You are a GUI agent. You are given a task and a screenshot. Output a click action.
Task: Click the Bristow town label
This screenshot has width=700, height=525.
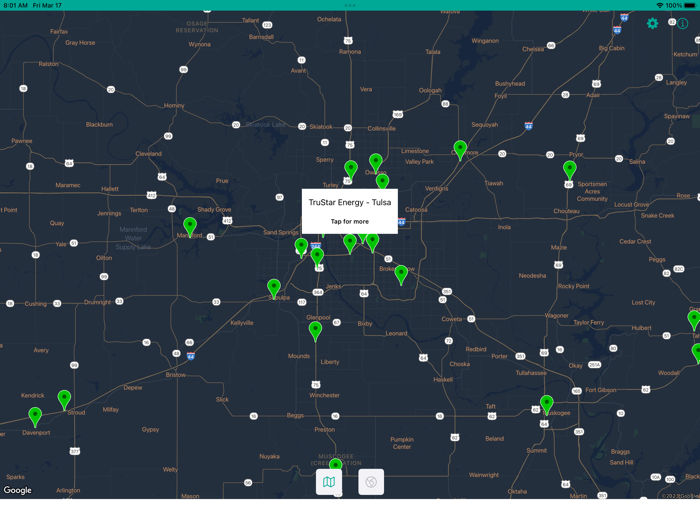coord(175,375)
